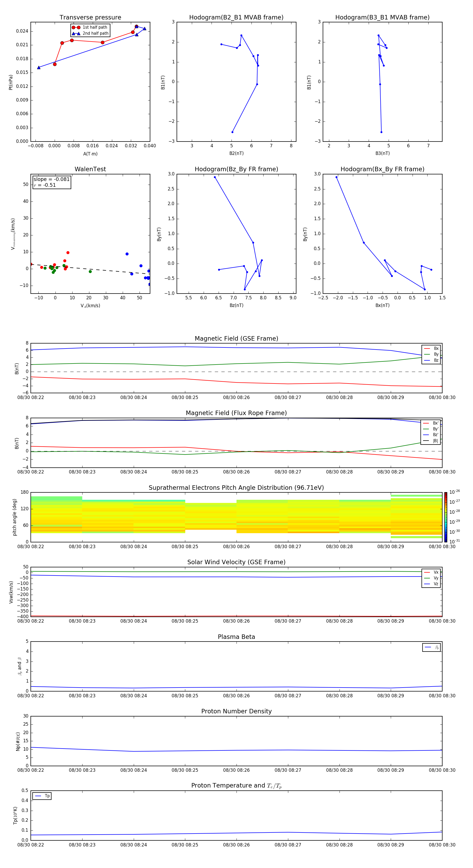Click the "V_remaining(km/s)" y-axis label
The image size is (473, 868).
(x=13, y=234)
